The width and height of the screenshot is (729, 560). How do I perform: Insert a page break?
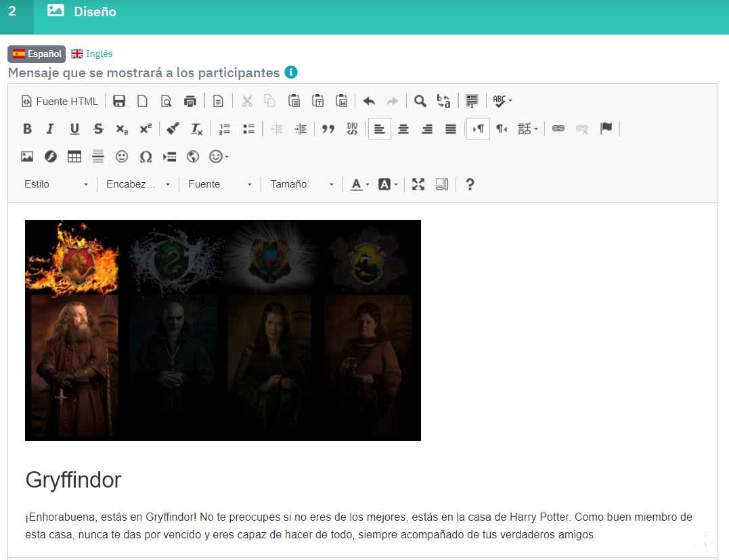click(170, 156)
